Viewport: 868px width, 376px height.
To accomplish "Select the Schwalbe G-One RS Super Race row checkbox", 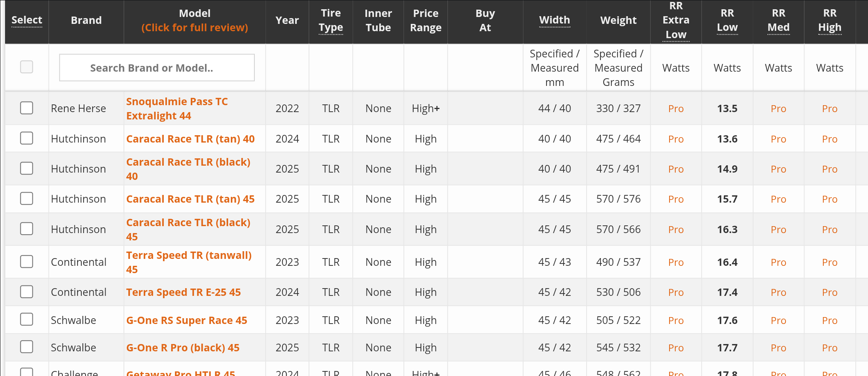I will pos(27,319).
